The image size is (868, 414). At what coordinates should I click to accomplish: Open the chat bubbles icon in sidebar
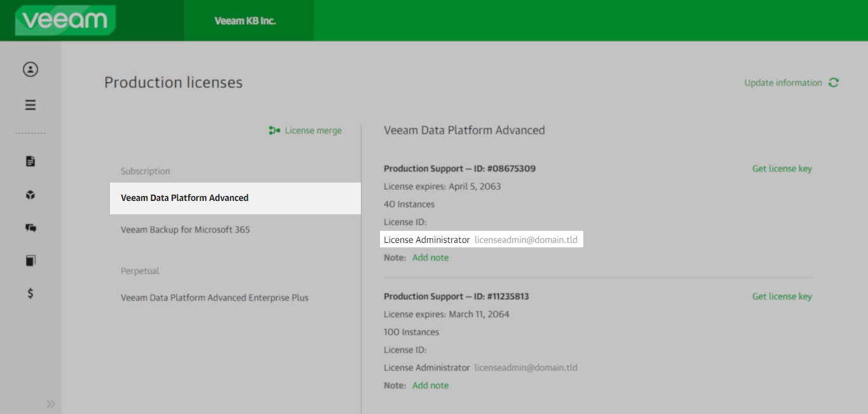(31, 228)
